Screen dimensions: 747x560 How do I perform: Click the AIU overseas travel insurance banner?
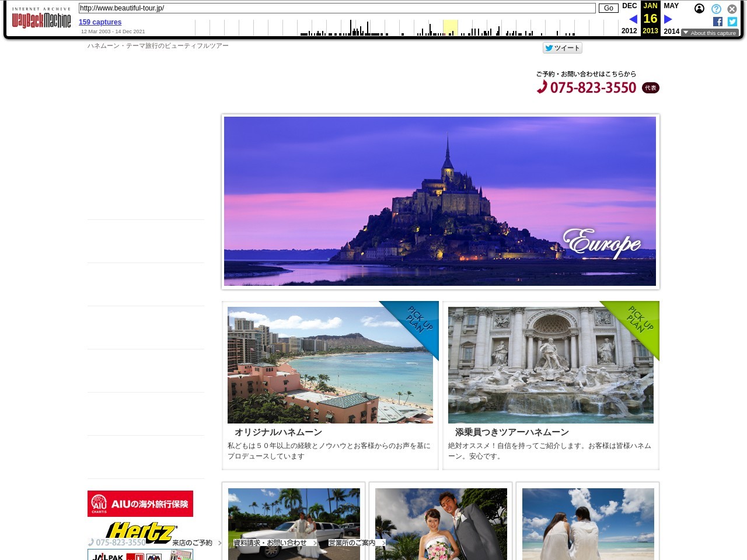140,503
